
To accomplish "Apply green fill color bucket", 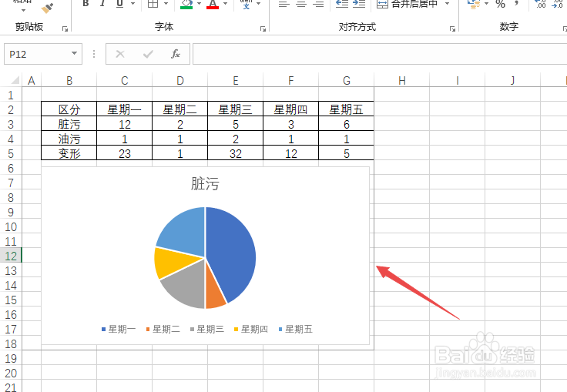I will click(186, 4).
